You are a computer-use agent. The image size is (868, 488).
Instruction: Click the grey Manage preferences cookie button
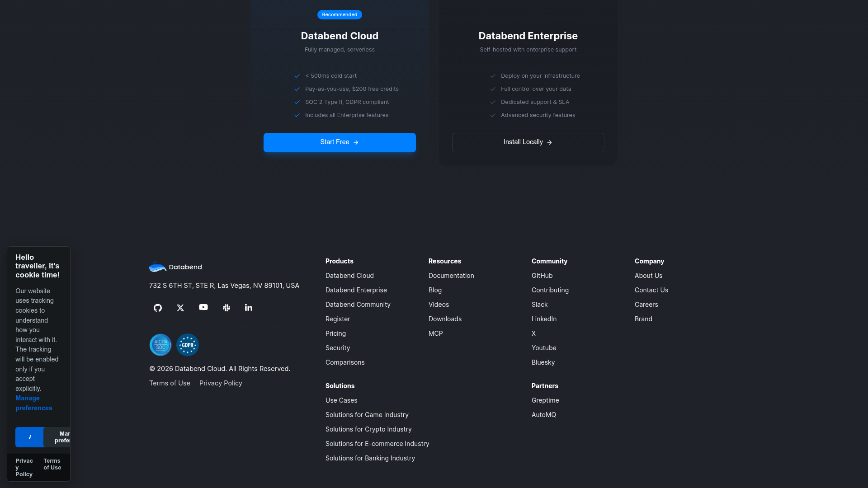pos(57,437)
